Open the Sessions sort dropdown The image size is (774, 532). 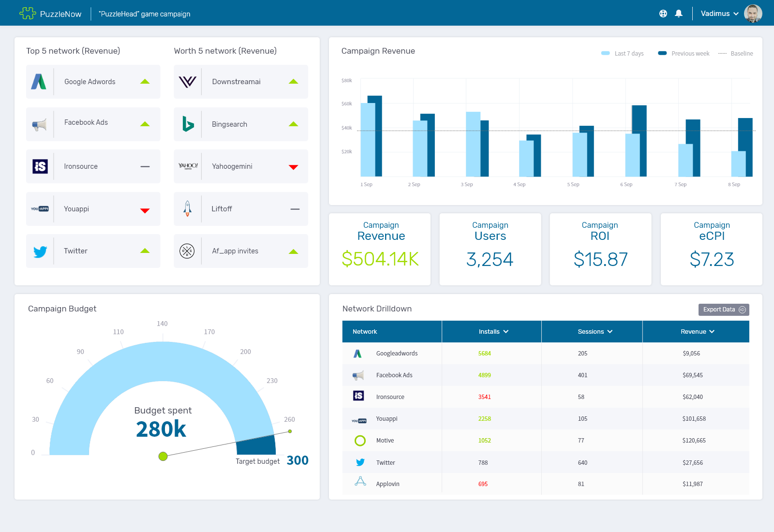coord(610,331)
